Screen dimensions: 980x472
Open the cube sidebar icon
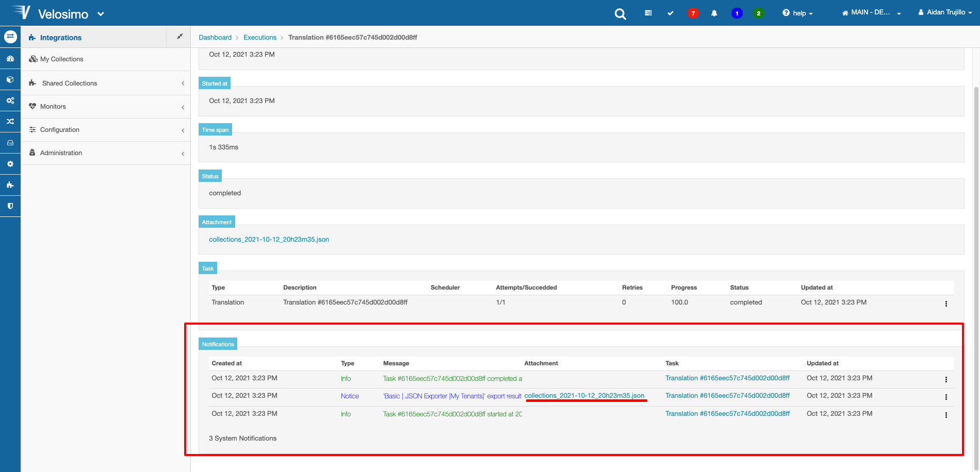click(10, 80)
